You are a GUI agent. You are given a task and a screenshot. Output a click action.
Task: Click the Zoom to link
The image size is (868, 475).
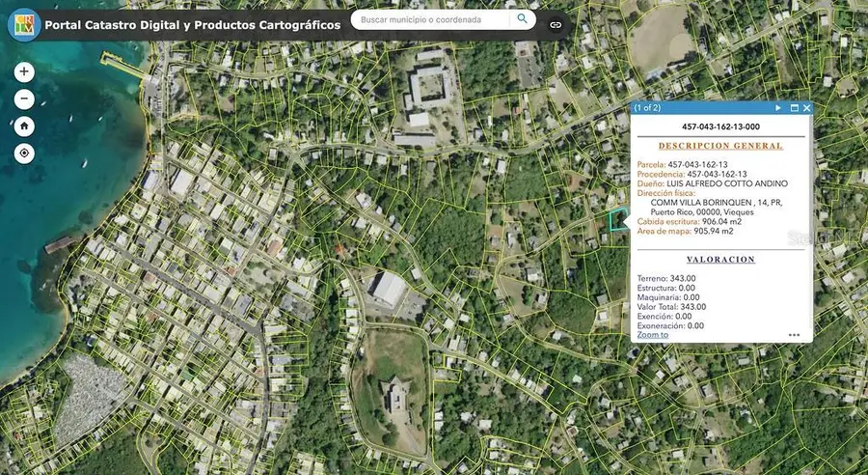653,335
